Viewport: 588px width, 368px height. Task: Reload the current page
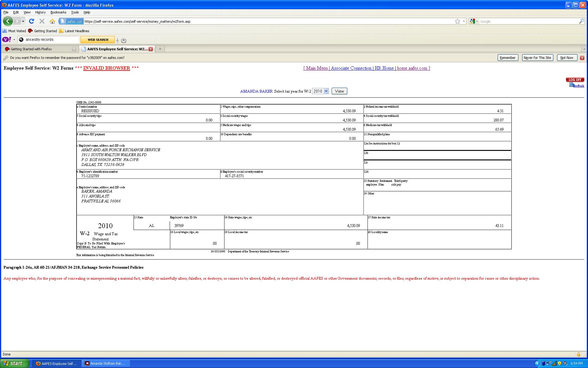coord(31,21)
